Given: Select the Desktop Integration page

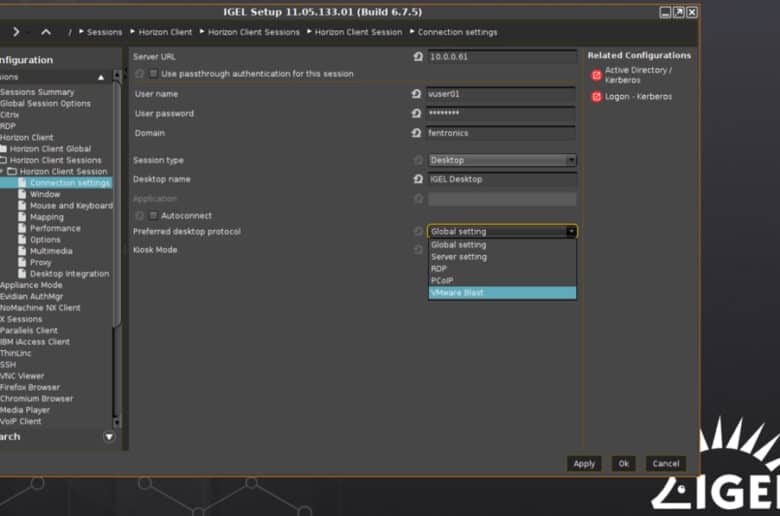Looking at the screenshot, I should pyautogui.click(x=64, y=274).
